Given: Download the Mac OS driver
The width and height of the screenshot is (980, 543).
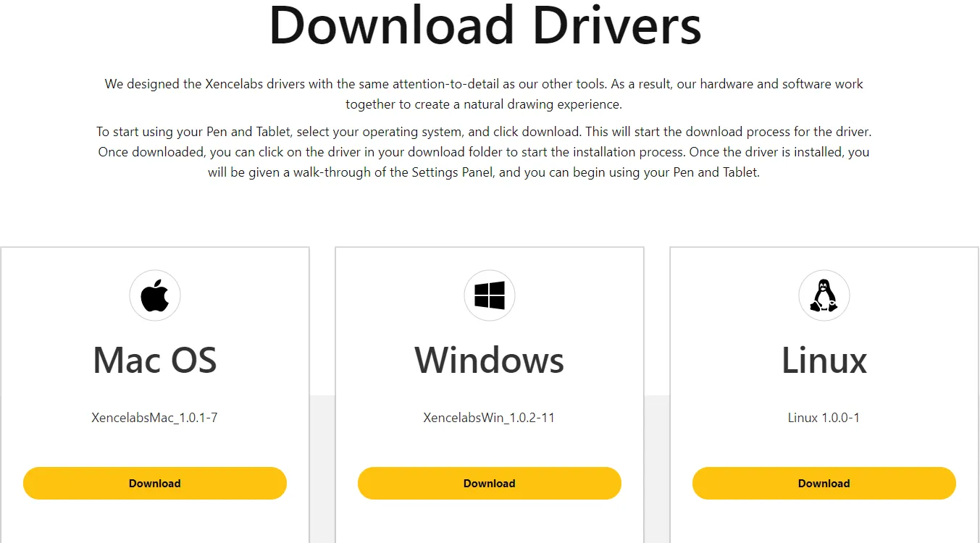Looking at the screenshot, I should click(155, 483).
